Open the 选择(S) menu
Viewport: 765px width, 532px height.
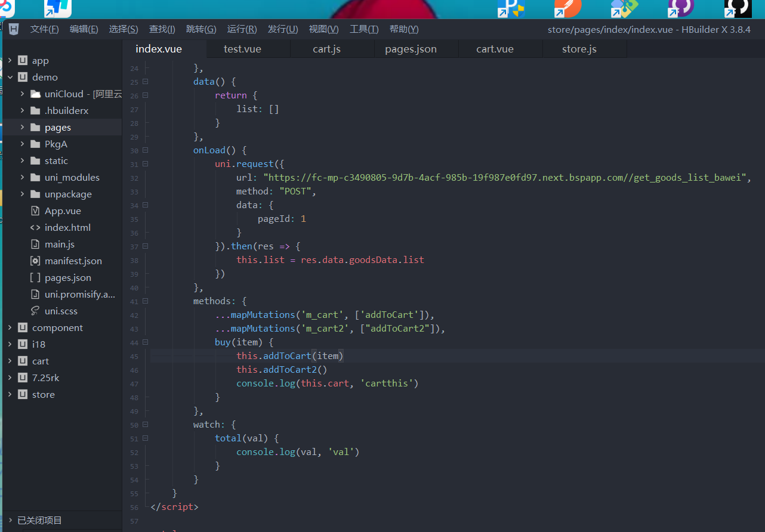124,29
